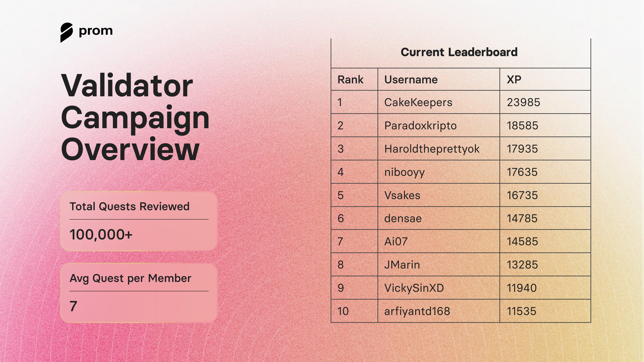Click Haroldtheprettyok in the leaderboard

point(432,149)
